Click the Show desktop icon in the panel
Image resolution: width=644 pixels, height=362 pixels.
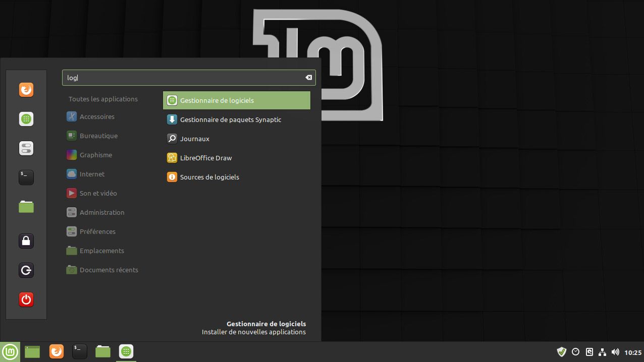[x=32, y=351]
